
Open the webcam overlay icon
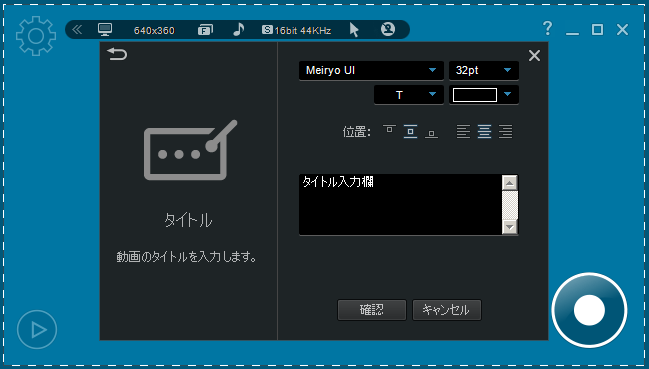tap(388, 29)
